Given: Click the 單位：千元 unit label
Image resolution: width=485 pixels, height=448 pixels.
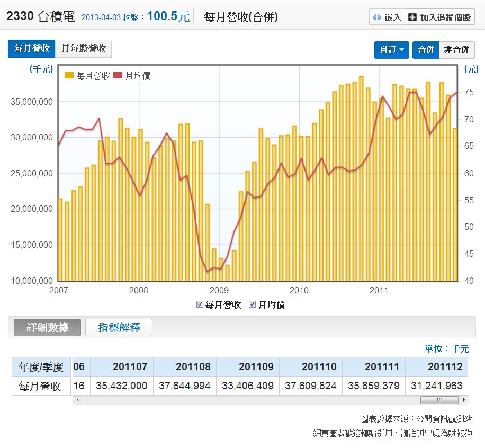Looking at the screenshot, I should (447, 348).
